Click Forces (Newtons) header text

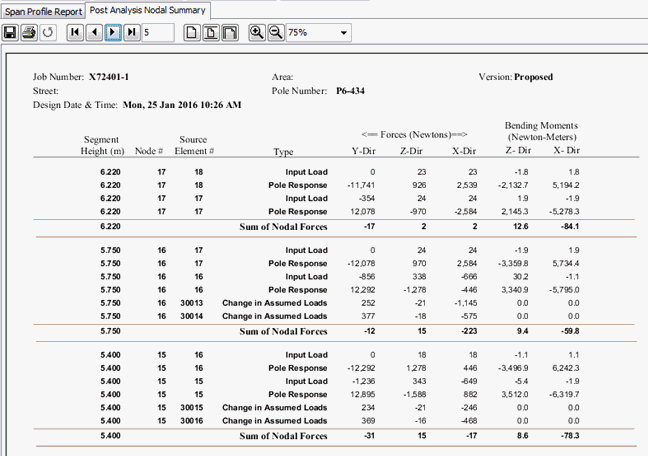(414, 135)
